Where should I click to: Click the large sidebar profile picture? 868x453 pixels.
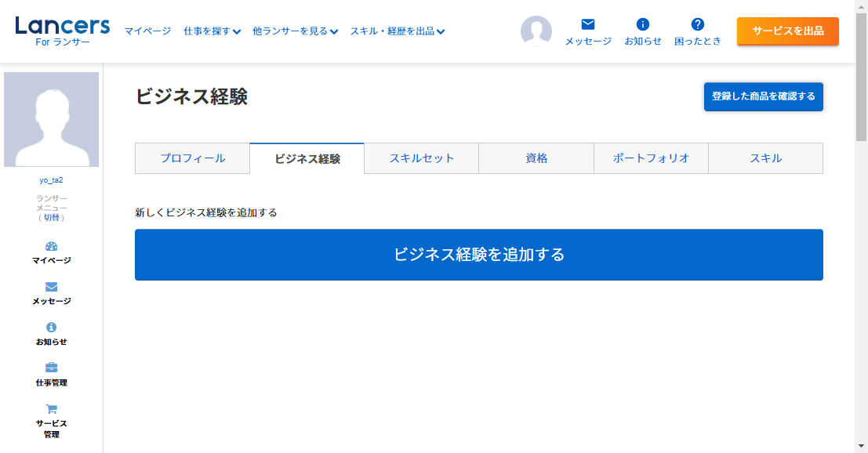(52, 119)
